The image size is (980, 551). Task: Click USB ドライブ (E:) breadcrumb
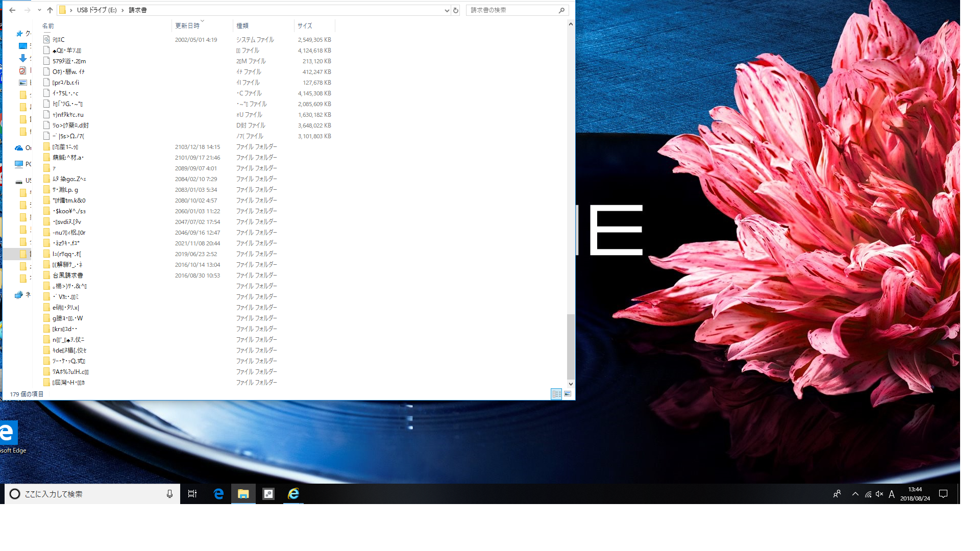click(96, 10)
